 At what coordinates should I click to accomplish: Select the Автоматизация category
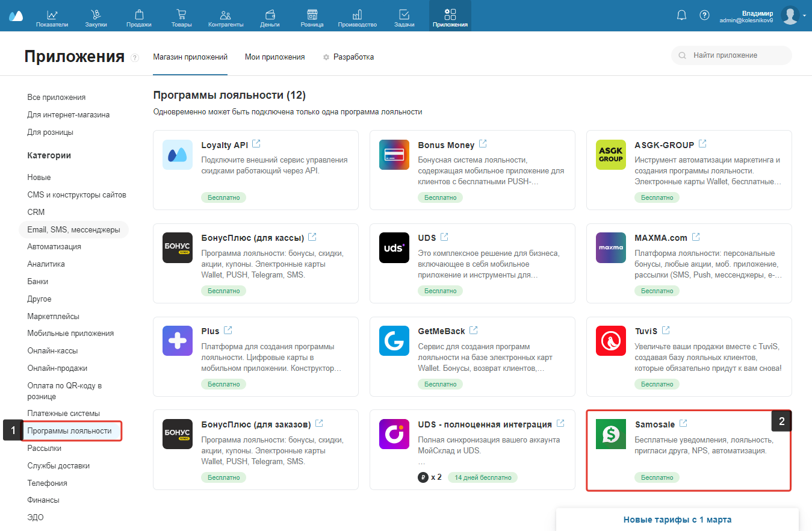[54, 246]
